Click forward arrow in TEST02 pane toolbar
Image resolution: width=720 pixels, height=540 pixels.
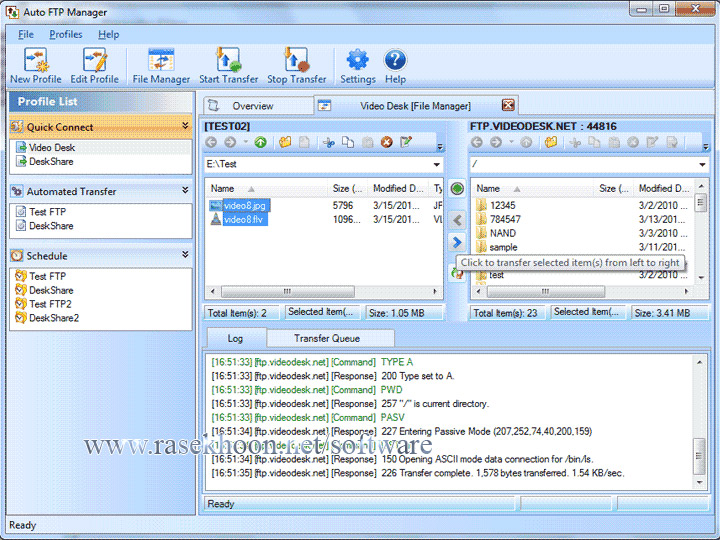tap(230, 142)
